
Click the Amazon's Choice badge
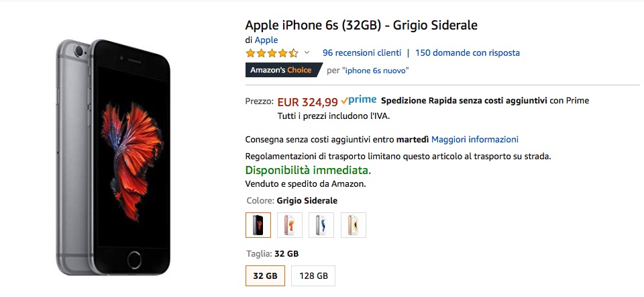[x=280, y=70]
